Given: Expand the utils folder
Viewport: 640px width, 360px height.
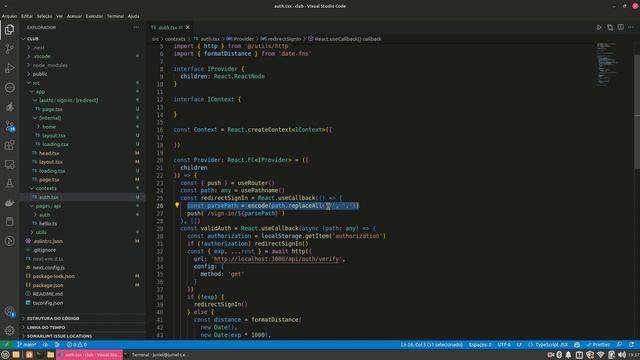Looking at the screenshot, I should tap(41, 232).
